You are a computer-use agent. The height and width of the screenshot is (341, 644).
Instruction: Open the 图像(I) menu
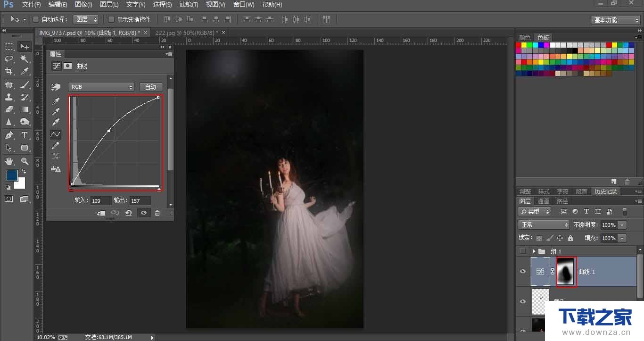83,5
